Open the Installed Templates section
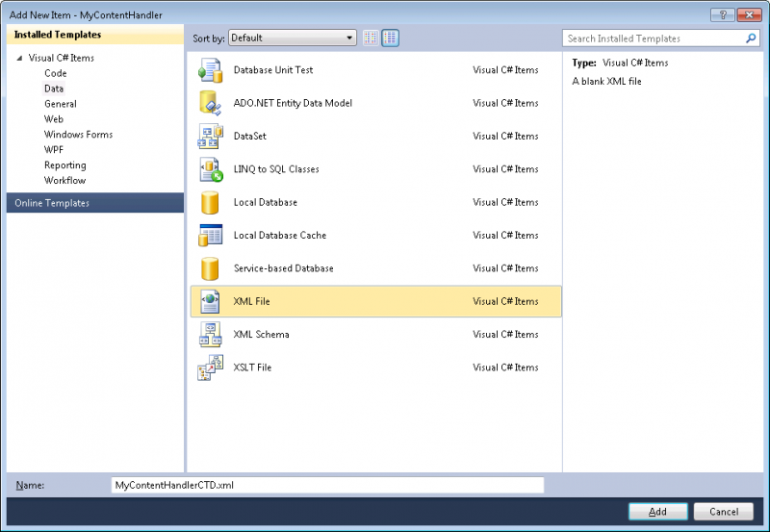This screenshot has height=532, width=770. [95, 35]
